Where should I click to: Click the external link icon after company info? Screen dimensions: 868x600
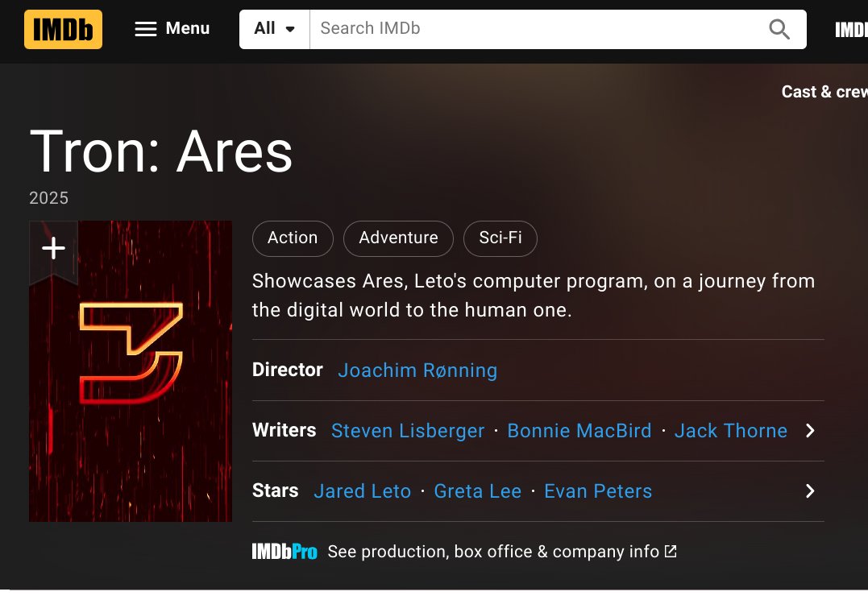(671, 552)
